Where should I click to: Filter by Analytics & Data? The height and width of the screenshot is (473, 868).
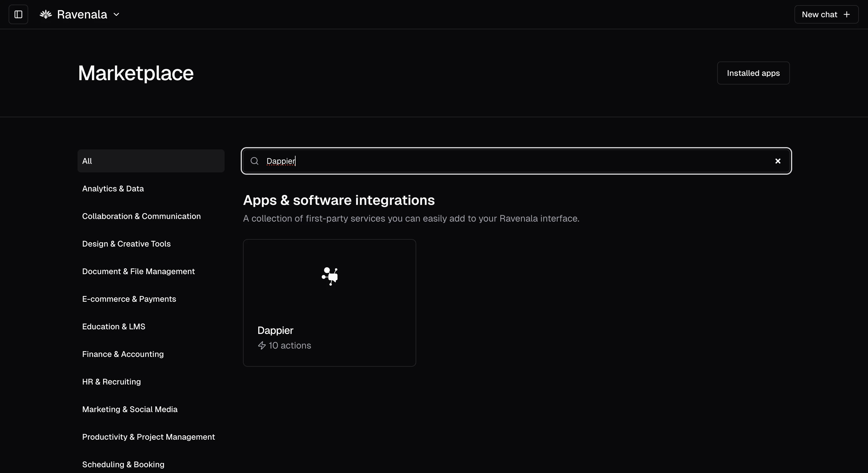(x=113, y=189)
